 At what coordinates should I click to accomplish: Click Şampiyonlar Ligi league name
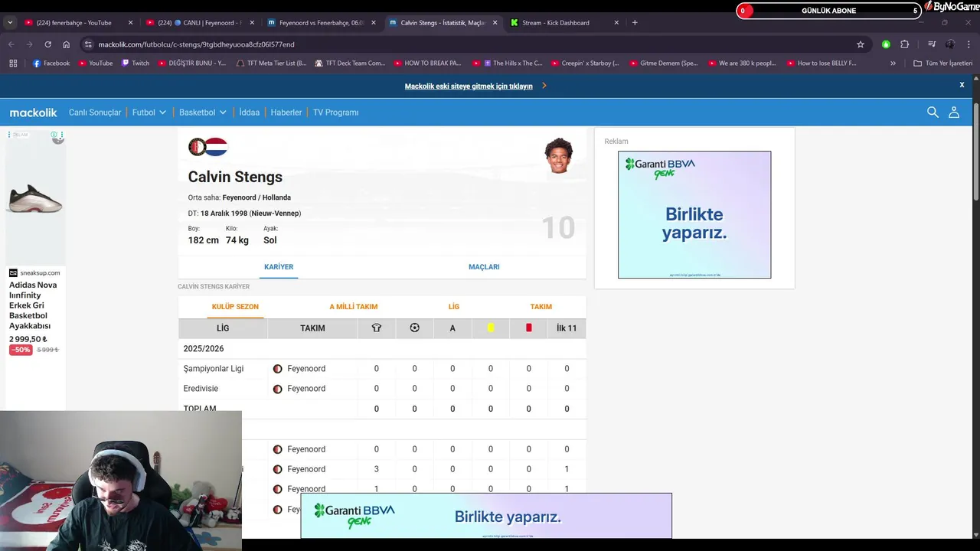214,369
